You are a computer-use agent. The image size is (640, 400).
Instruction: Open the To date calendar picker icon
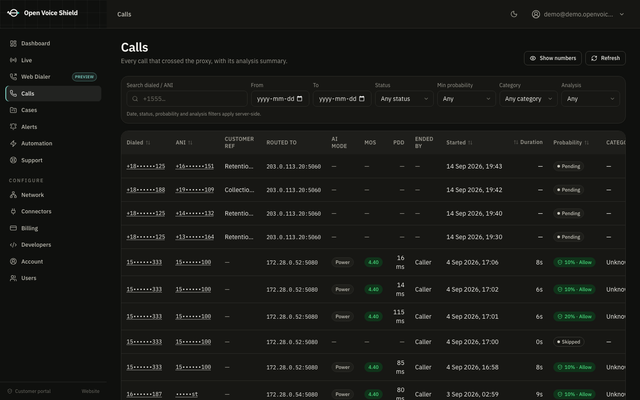point(362,99)
